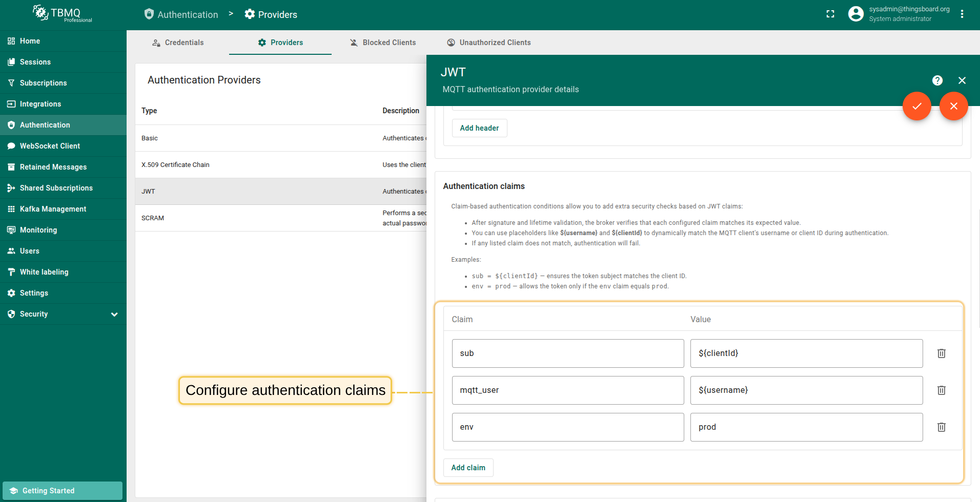The width and height of the screenshot is (980, 502).
Task: Open the Blocked Clients tab
Action: 382,43
